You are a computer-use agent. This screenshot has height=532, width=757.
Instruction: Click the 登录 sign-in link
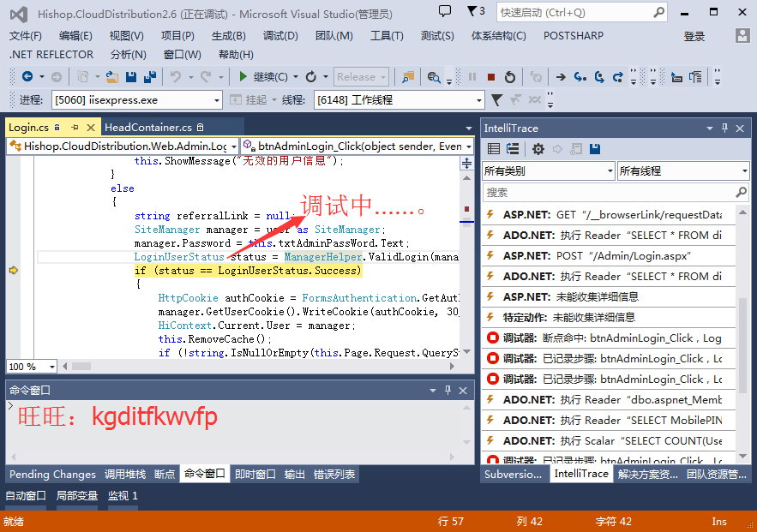coord(694,36)
